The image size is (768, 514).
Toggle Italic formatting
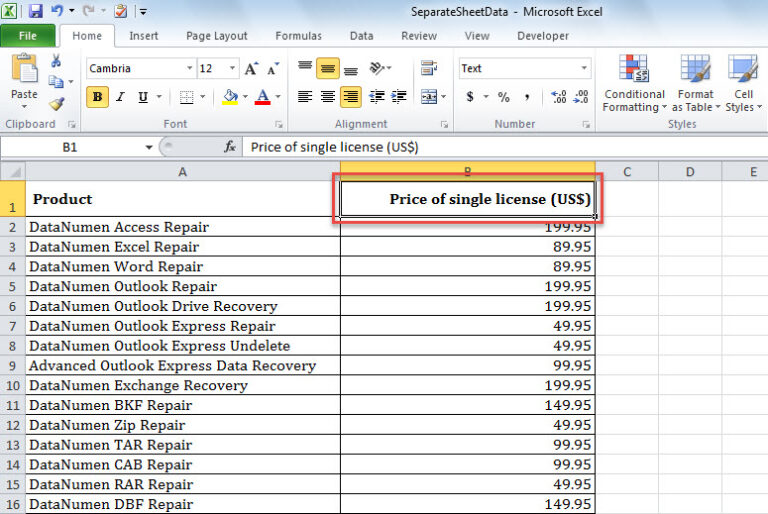[x=120, y=97]
